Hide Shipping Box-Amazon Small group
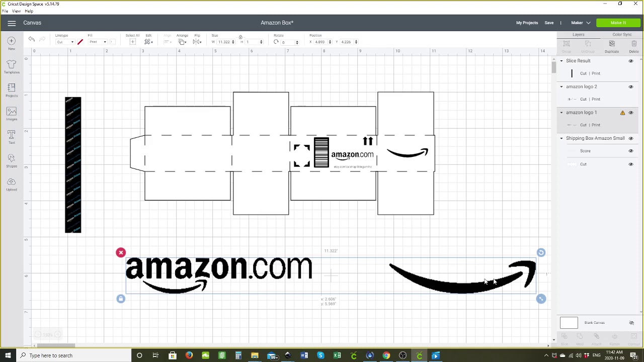644x362 pixels. pos(631,138)
